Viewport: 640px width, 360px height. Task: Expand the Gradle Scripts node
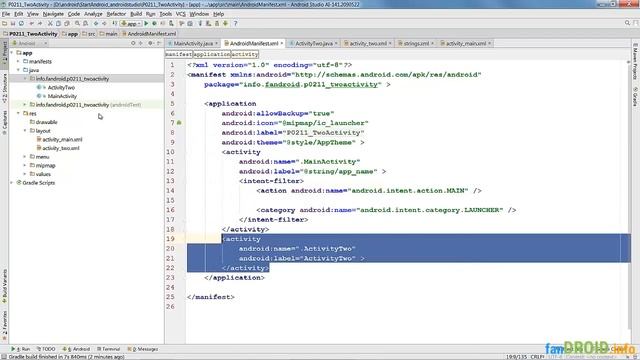click(12, 183)
